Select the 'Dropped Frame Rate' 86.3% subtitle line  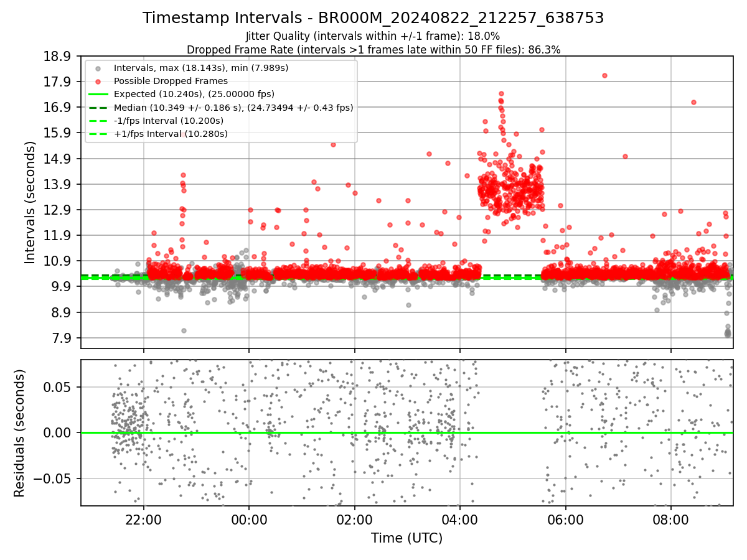coord(374,49)
